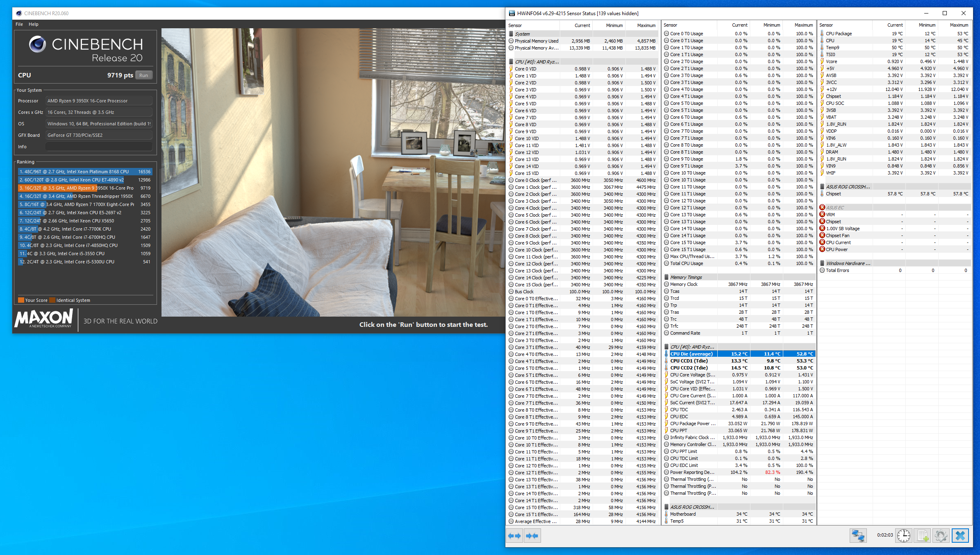Click circle icon of Bus Clock row
980x555 pixels.
tap(511, 292)
